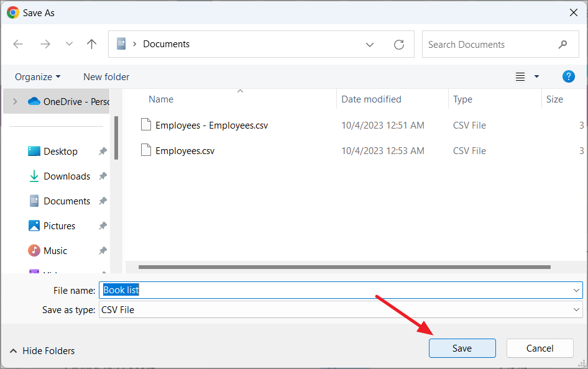
Task: Click the Cancel button
Action: (540, 348)
